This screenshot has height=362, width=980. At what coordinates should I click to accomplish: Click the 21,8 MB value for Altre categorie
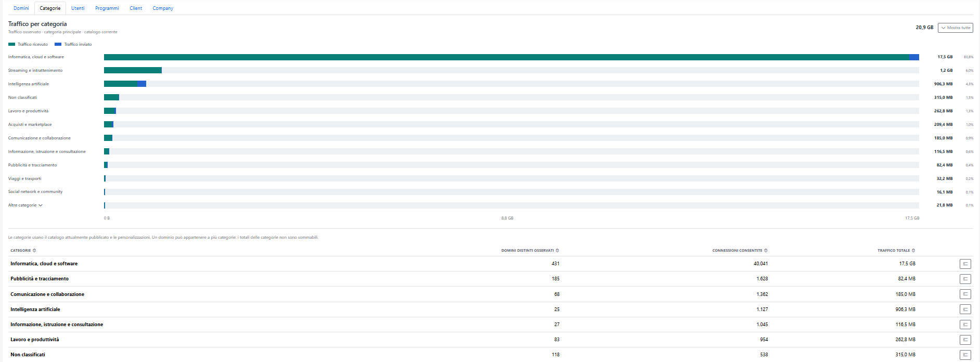click(x=945, y=205)
